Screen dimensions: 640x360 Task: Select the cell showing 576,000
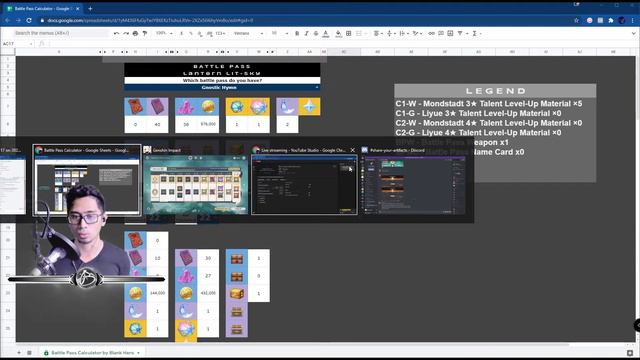(208, 124)
